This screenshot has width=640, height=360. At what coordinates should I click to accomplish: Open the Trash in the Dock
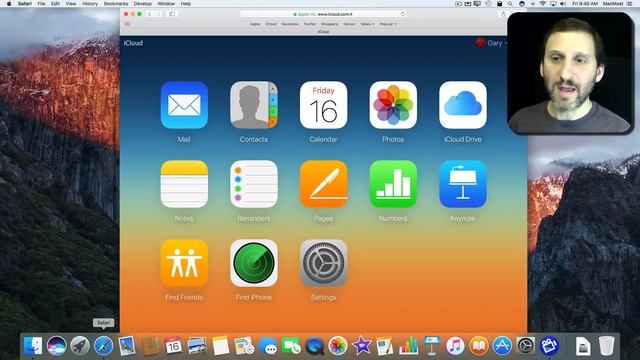click(607, 346)
